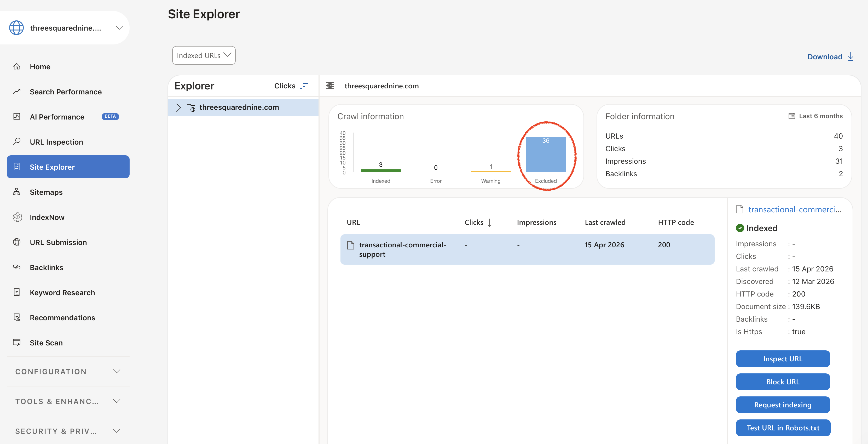The image size is (868, 444).
Task: Click the AI Performance chart icon
Action: click(17, 117)
